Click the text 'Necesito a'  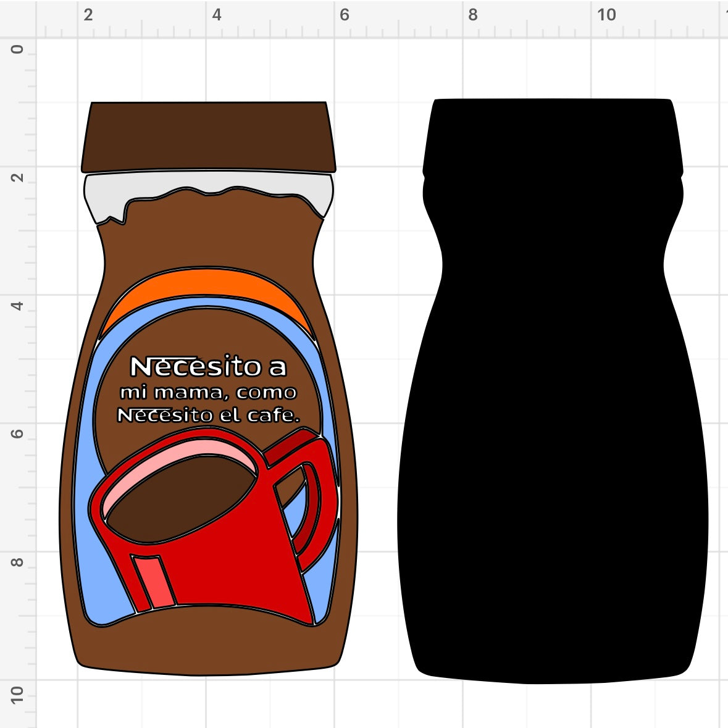210,366
